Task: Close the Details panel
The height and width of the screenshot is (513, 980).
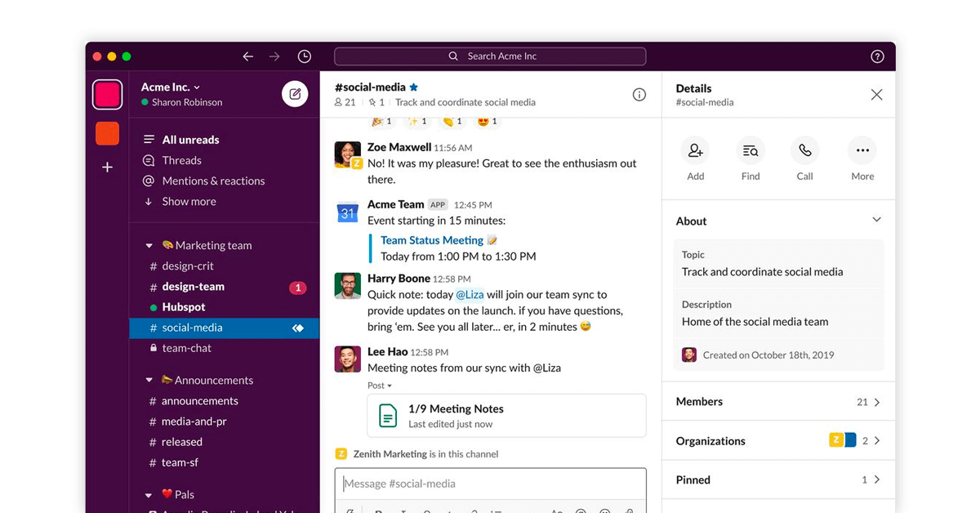Action: click(876, 95)
